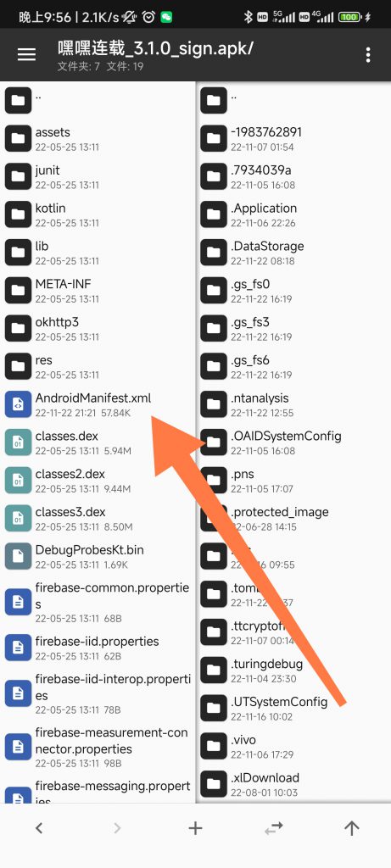Open the hamburger navigation menu

pyautogui.click(x=26, y=54)
